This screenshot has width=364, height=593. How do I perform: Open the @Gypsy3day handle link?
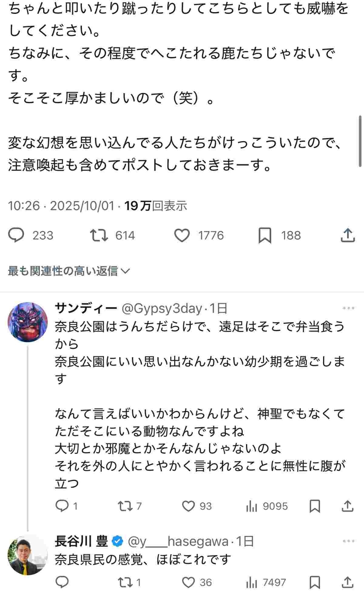162,308
